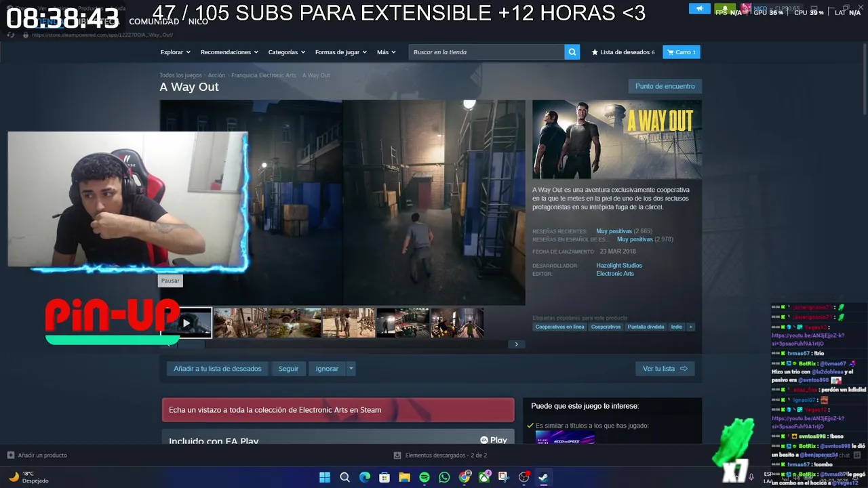868x488 pixels.
Task: Click the browser URL address field
Action: [x=102, y=35]
